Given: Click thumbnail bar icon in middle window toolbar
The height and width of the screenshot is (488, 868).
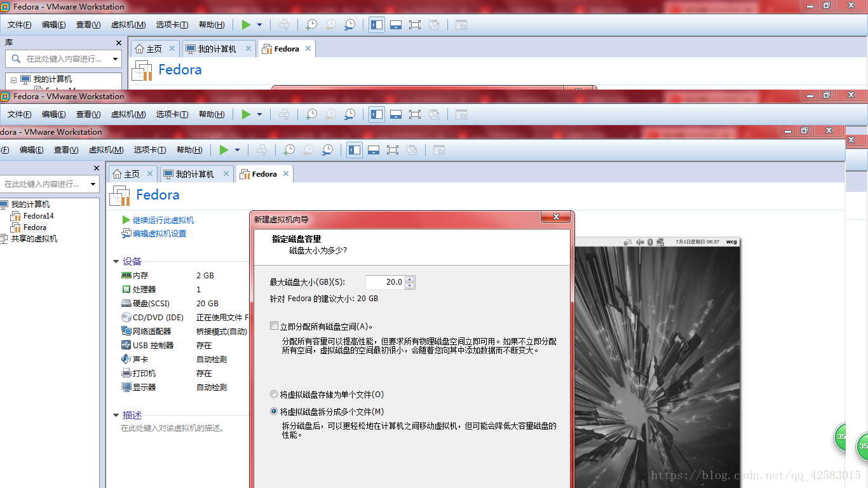Looking at the screenshot, I should 396,114.
